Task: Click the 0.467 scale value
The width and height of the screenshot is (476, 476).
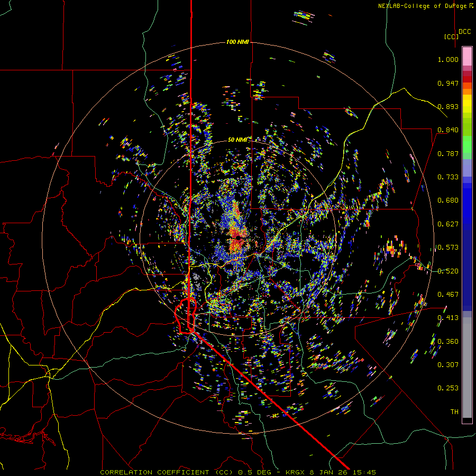Action: [448, 295]
